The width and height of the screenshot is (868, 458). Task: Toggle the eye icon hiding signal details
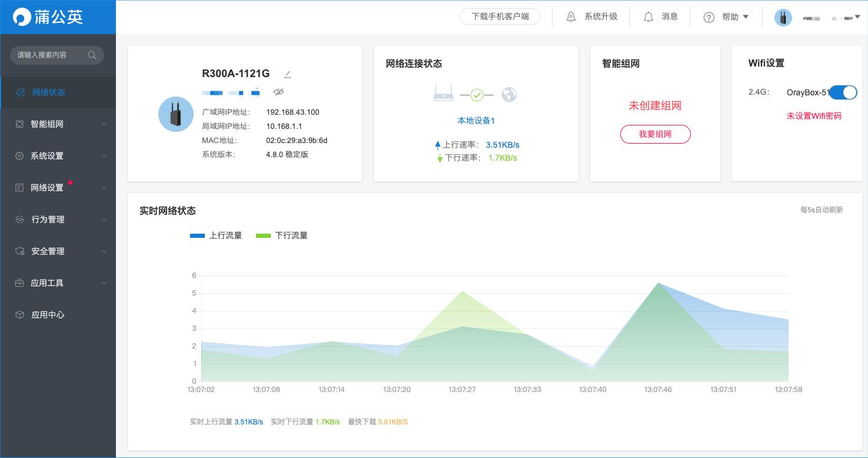(279, 92)
